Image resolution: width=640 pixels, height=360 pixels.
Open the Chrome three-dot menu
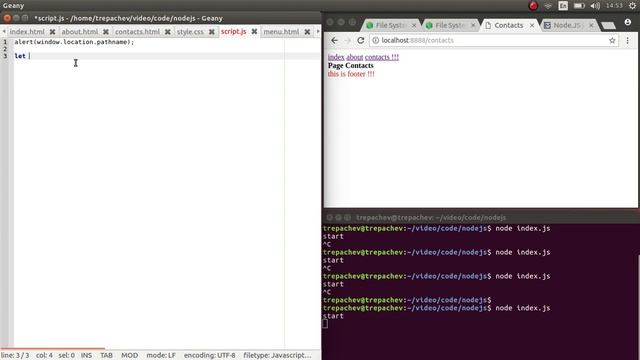(627, 40)
